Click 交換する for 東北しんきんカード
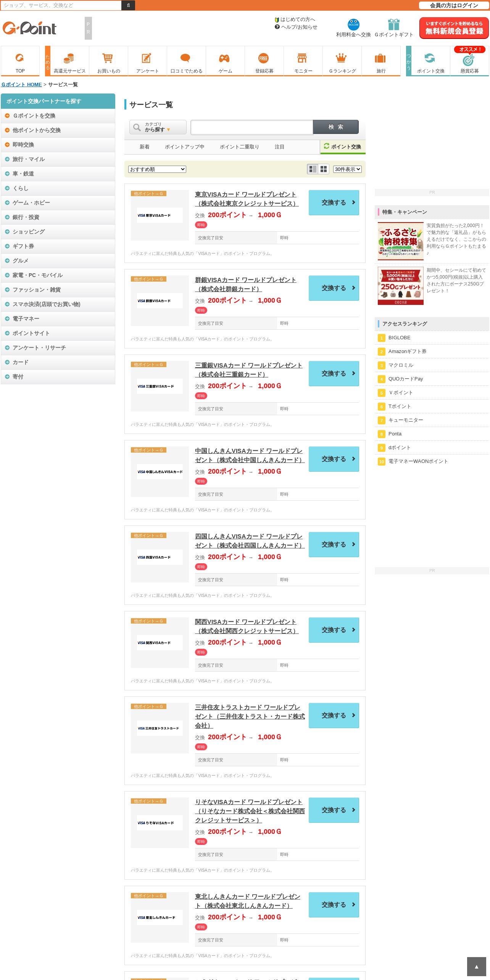Viewport: 490px width, 980px height. [x=334, y=905]
